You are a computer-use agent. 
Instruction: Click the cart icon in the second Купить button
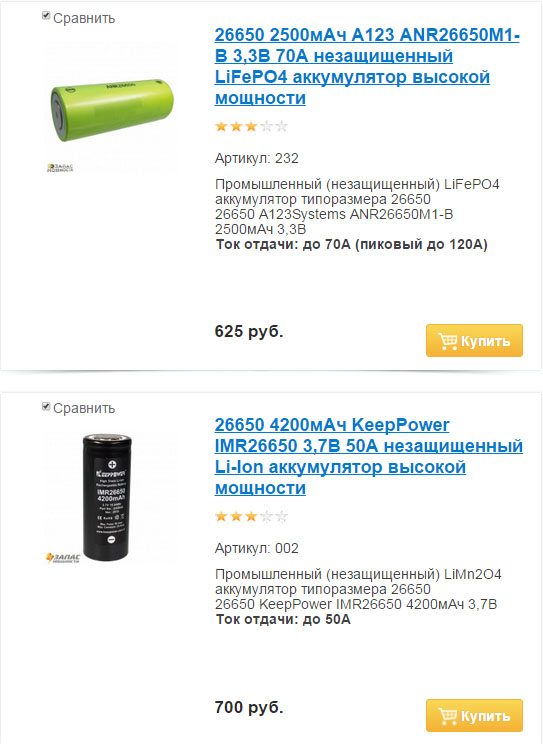[x=447, y=716]
